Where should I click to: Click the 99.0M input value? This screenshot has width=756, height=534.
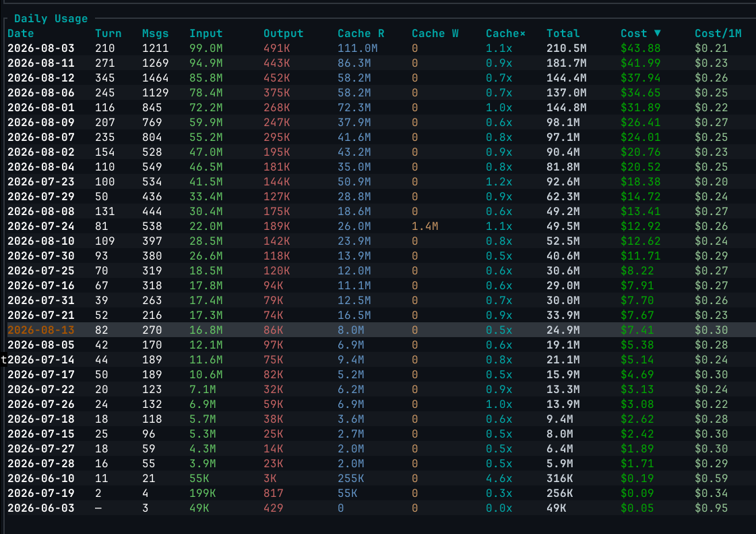206,49
